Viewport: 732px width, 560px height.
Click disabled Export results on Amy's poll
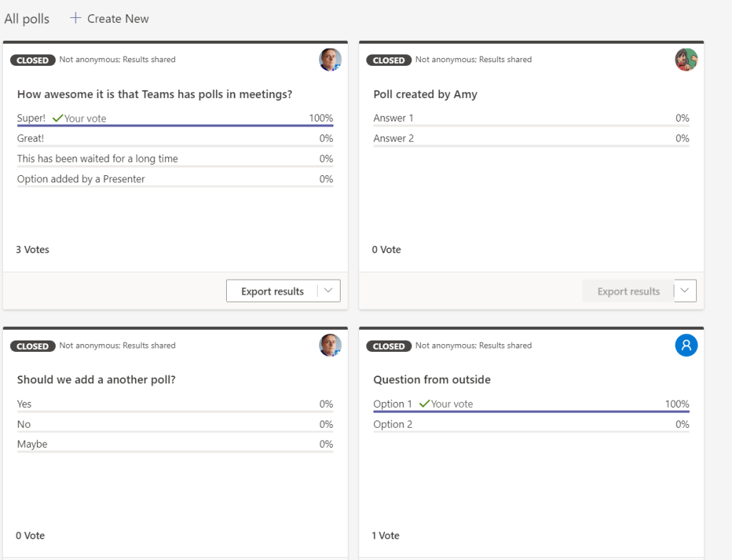coord(628,291)
